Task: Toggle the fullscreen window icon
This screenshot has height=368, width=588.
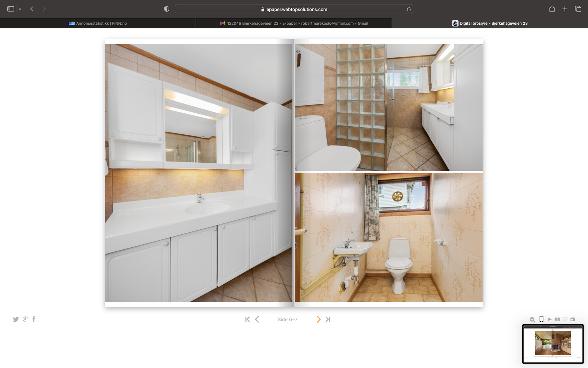Action: pyautogui.click(x=573, y=319)
